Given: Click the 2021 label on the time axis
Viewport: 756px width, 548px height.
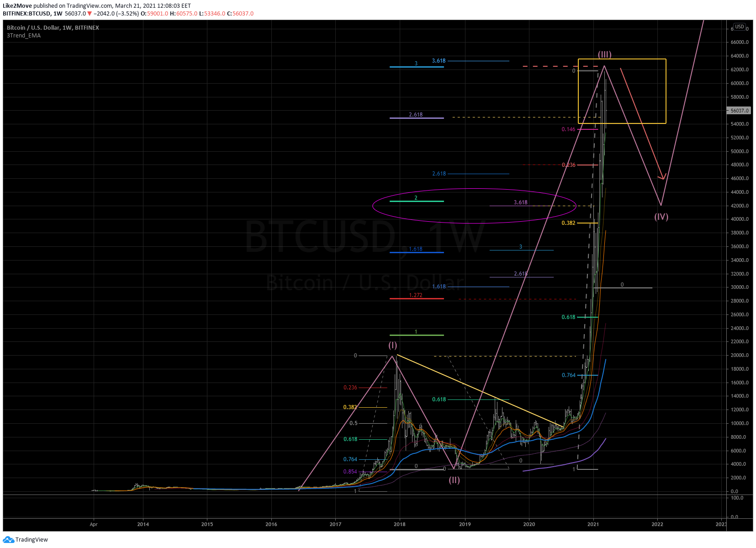Looking at the screenshot, I should 593,524.
